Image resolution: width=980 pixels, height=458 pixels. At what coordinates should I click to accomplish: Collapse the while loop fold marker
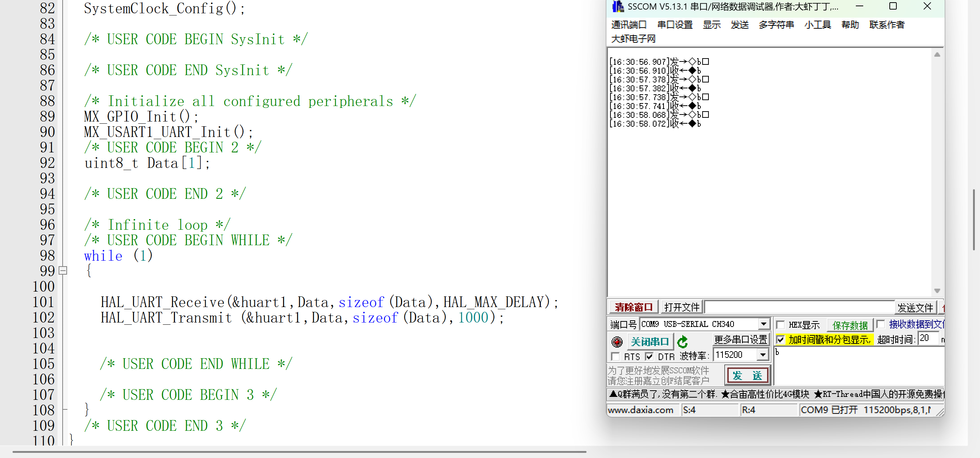point(63,271)
